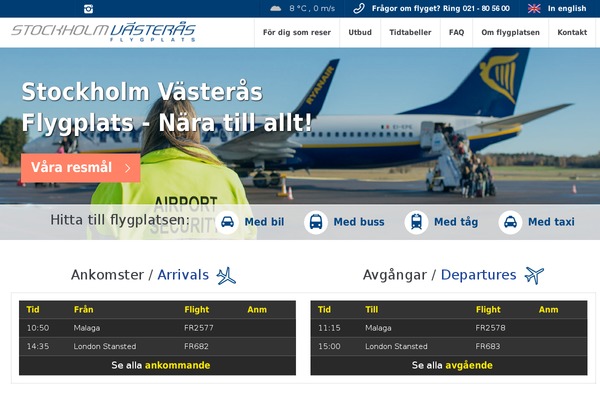Open Om flygplatsen menu item
Image resolution: width=600 pixels, height=400 pixels.
pos(510,33)
